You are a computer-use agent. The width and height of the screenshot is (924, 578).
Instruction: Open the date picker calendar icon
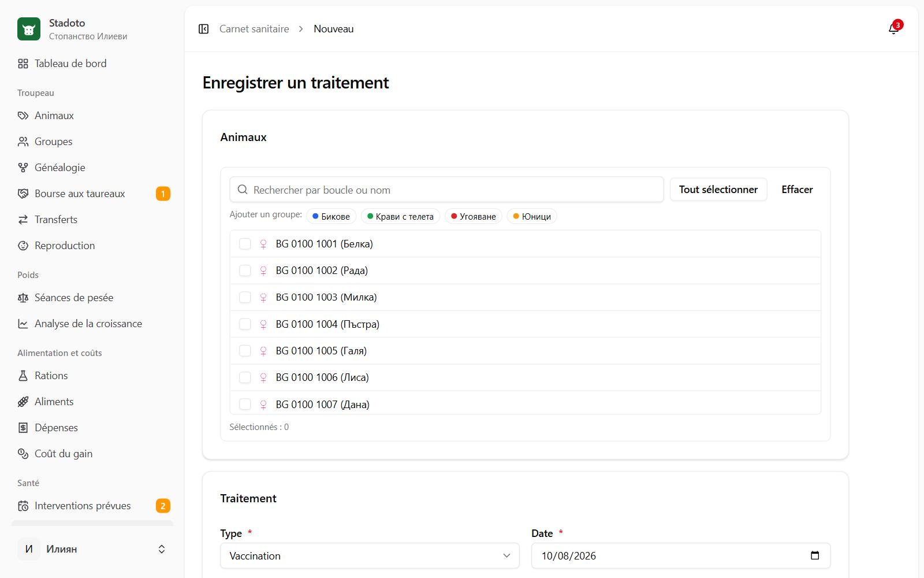(x=815, y=555)
